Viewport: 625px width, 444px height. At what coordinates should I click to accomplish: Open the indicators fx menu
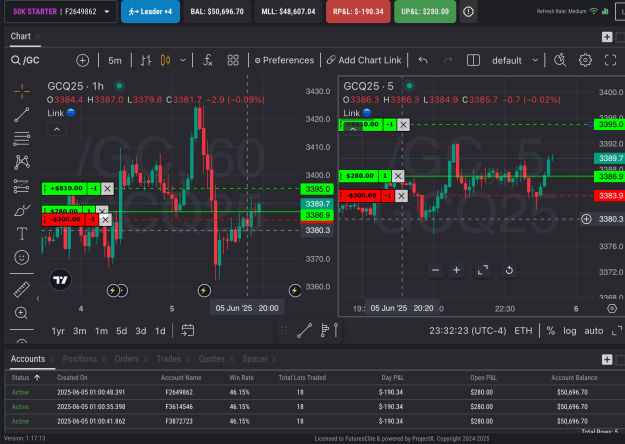[x=208, y=61]
